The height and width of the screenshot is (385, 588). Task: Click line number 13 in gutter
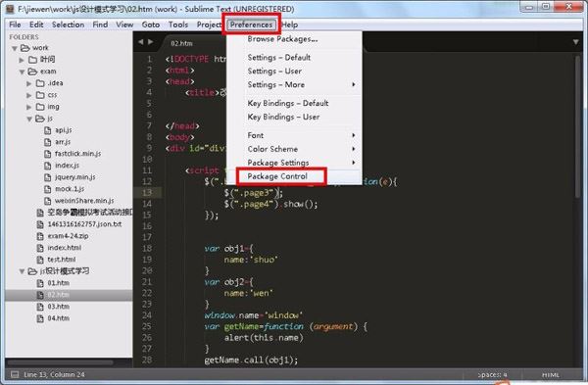[147, 192]
